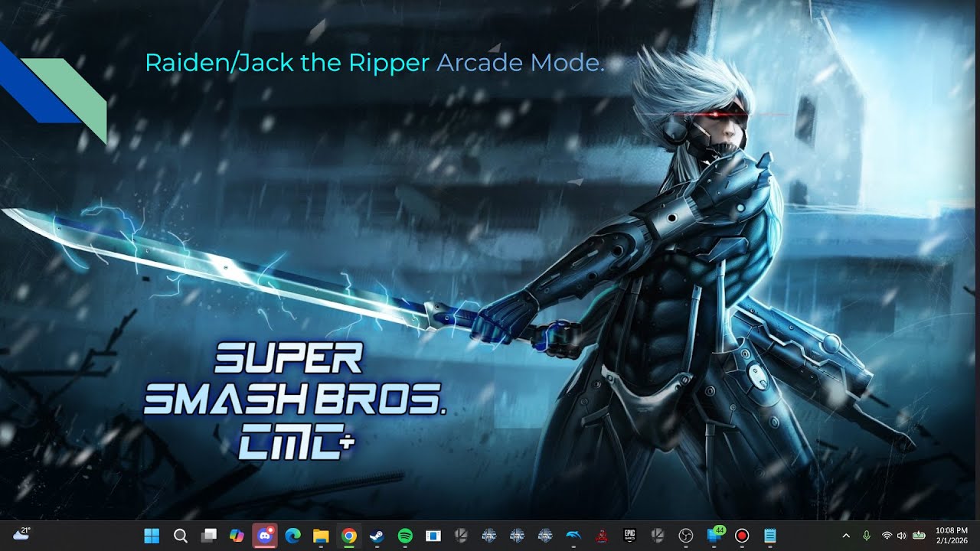The image size is (980, 551).
Task: Open the red character app icon
Action: pyautogui.click(x=602, y=536)
